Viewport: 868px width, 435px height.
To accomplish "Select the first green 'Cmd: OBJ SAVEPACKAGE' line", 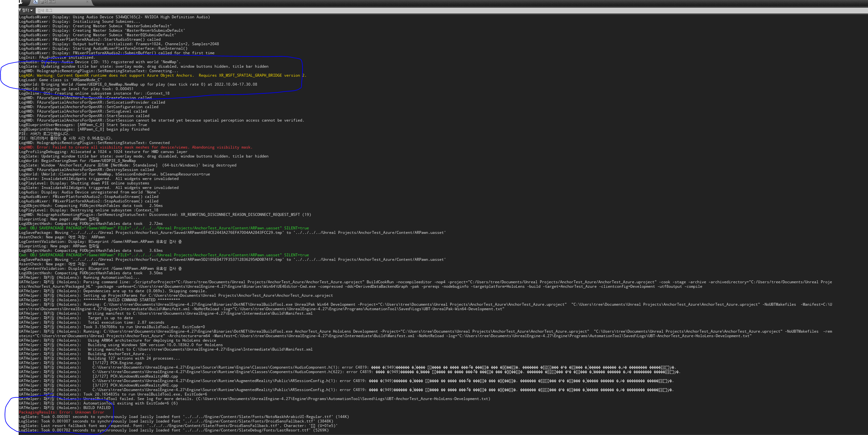I will pos(164,228).
